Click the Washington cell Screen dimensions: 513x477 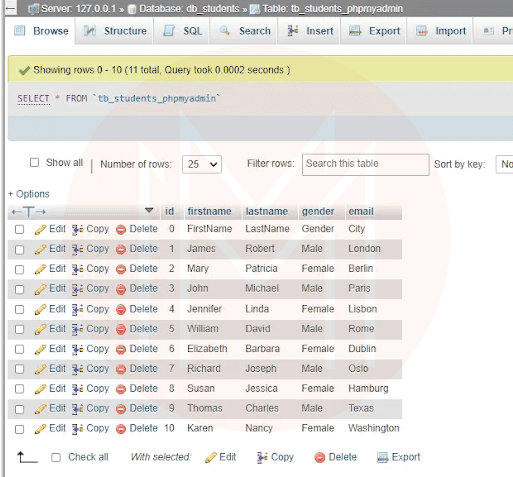point(374,428)
